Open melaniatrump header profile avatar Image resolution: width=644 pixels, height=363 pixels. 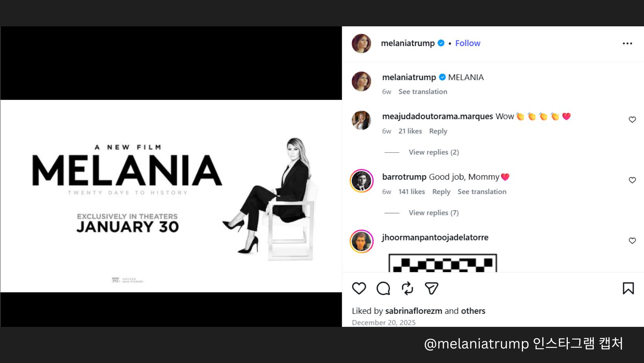click(361, 43)
